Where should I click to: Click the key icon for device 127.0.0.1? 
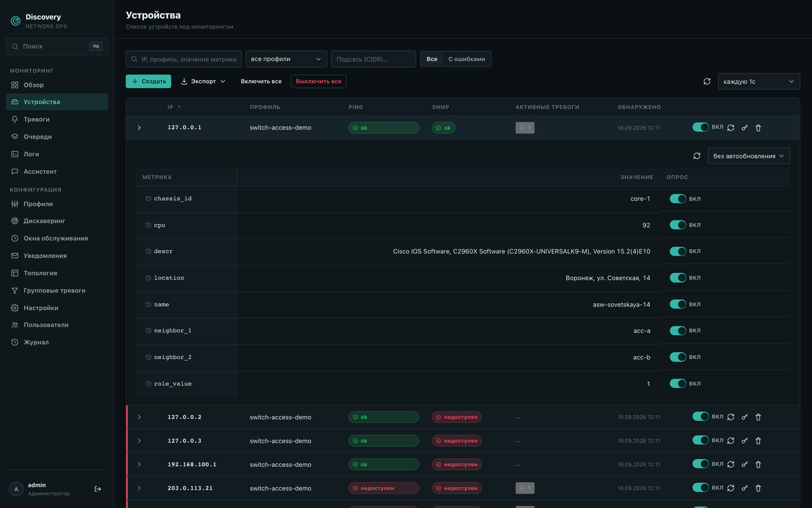pyautogui.click(x=745, y=128)
